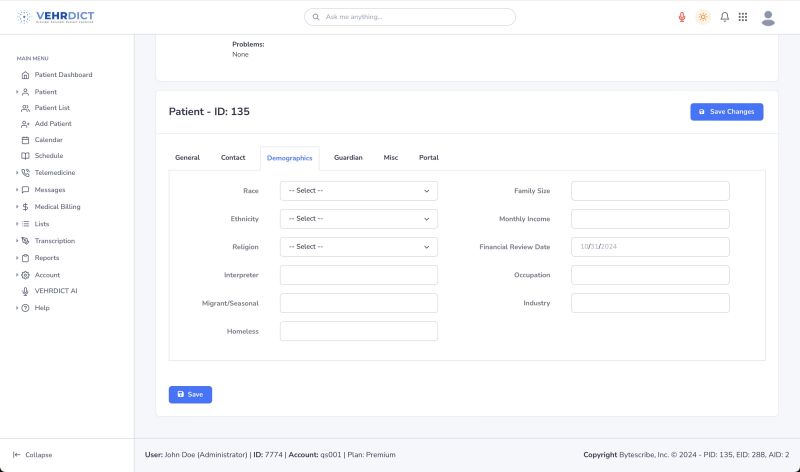The height and width of the screenshot is (472, 800).
Task: Expand the Medical Billing menu arrow
Action: (x=17, y=207)
